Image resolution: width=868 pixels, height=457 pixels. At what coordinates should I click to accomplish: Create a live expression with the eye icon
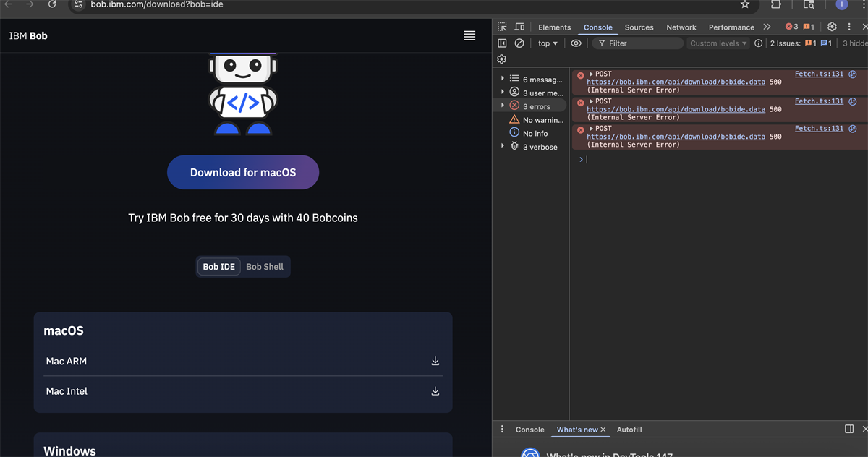coord(576,43)
